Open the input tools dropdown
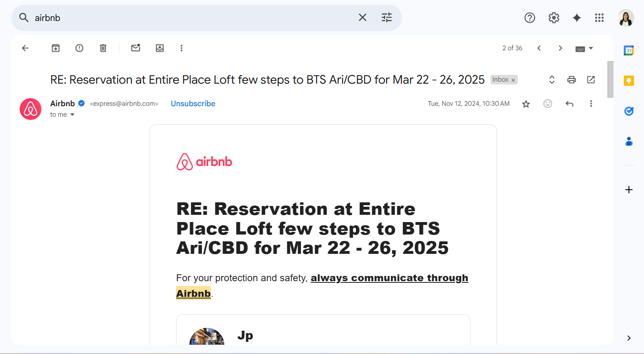Viewport: 644px width, 354px height. (591, 48)
